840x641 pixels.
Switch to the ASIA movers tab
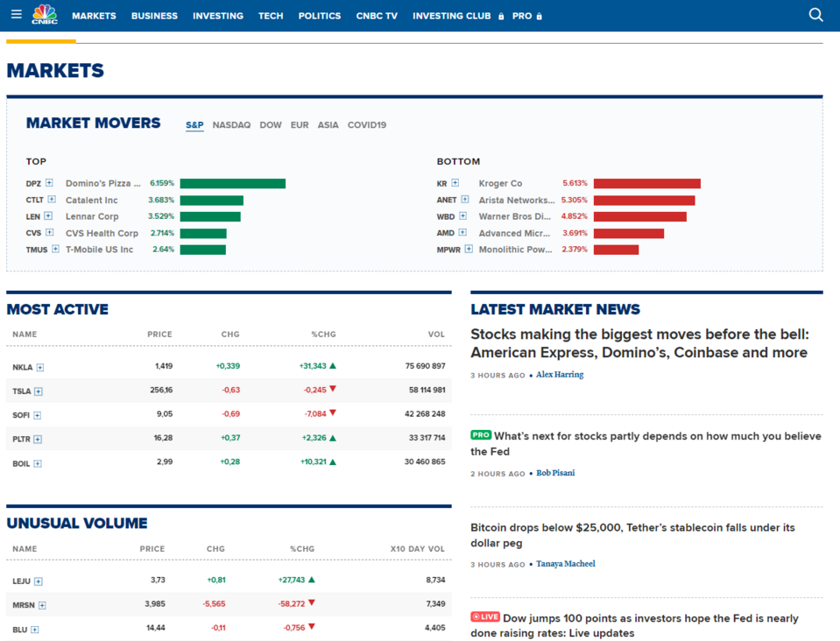click(x=328, y=124)
